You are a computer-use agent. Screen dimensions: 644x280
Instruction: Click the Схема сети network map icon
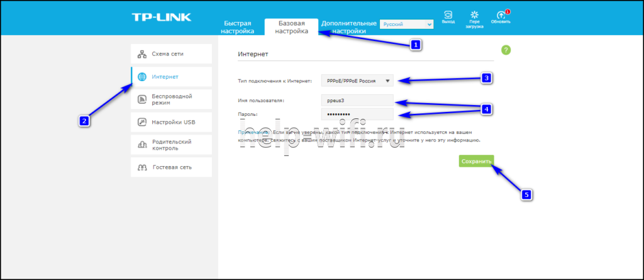click(142, 54)
